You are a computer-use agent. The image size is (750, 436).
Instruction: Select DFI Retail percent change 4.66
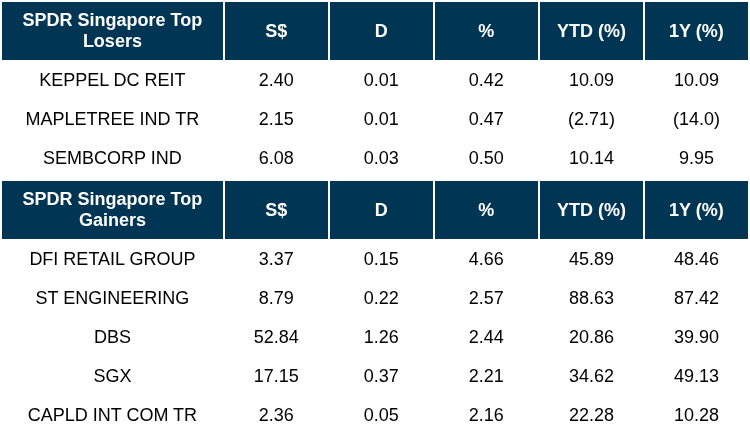click(x=486, y=259)
